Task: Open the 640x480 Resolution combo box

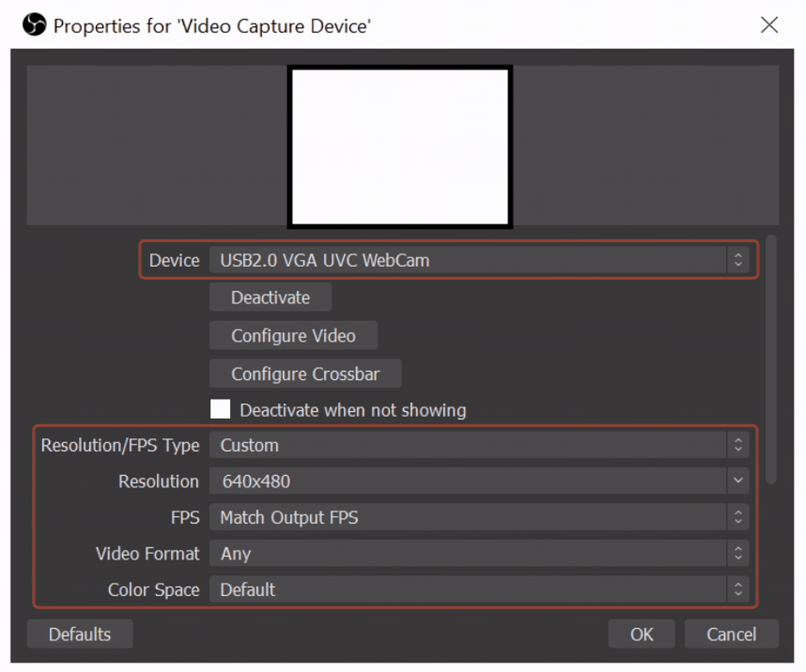Action: click(x=478, y=481)
